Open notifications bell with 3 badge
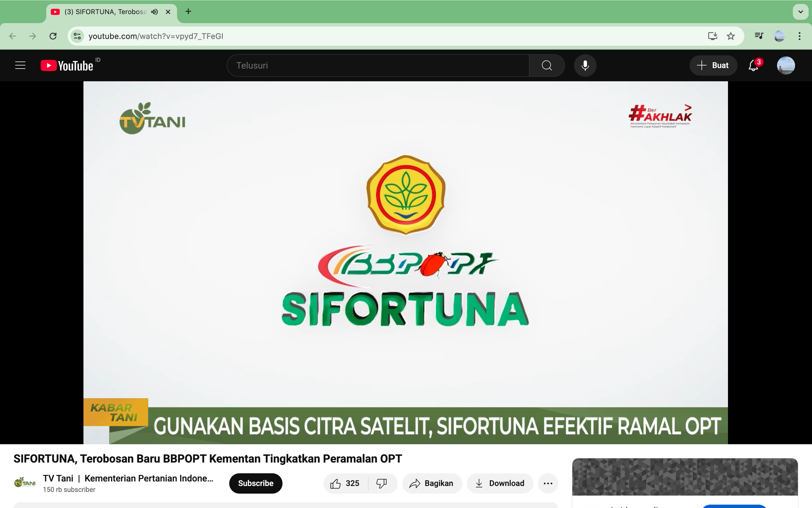812x508 pixels. (754, 65)
